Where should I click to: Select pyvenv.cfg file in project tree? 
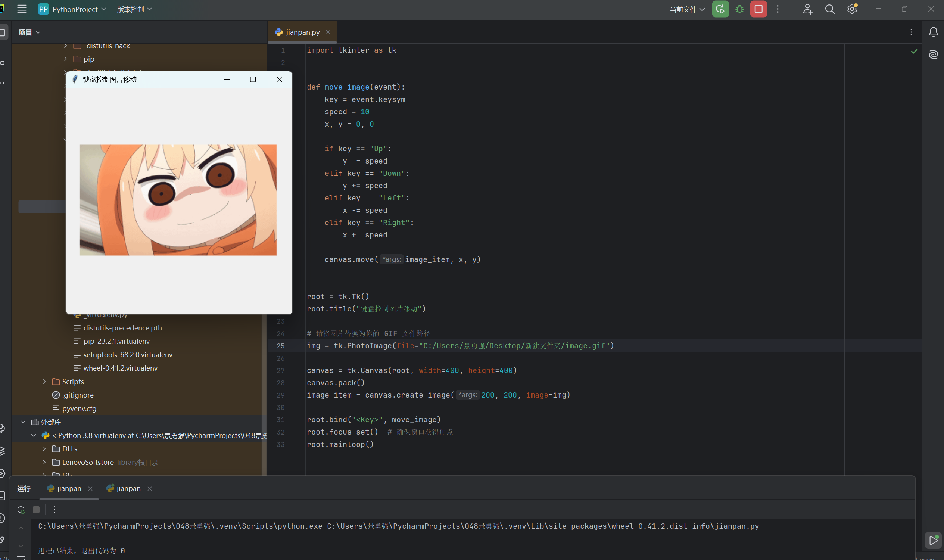(79, 408)
